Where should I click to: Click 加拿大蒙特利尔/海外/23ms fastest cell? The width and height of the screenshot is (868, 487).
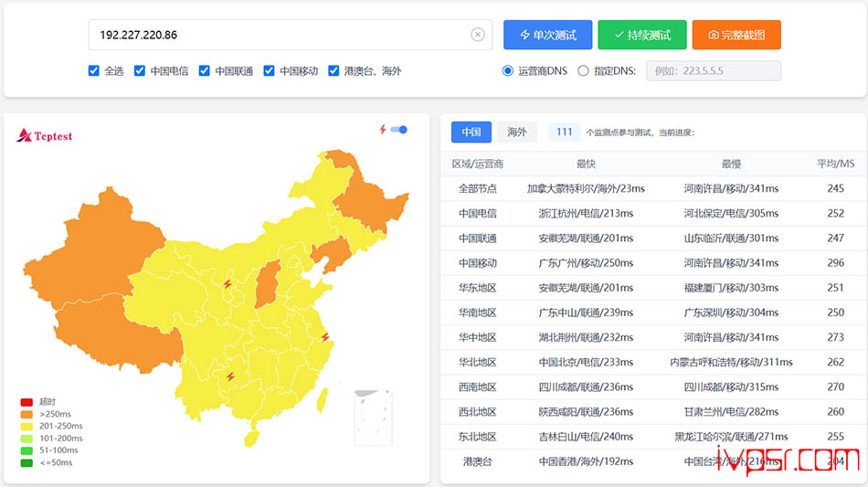coord(586,189)
